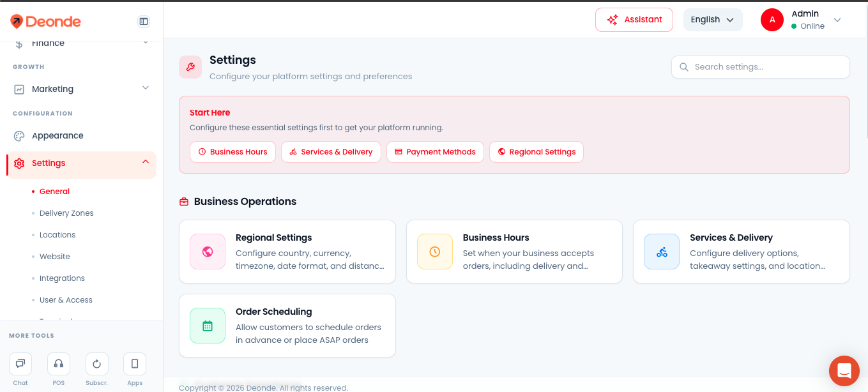Open the English language dropdown
This screenshot has height=392, width=868.
[713, 20]
